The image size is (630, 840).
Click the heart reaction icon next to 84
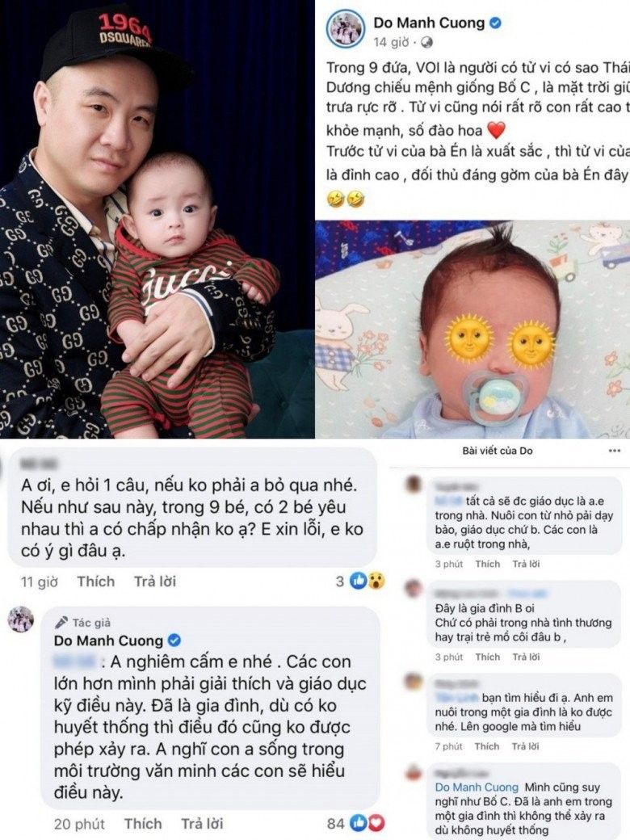376,823
